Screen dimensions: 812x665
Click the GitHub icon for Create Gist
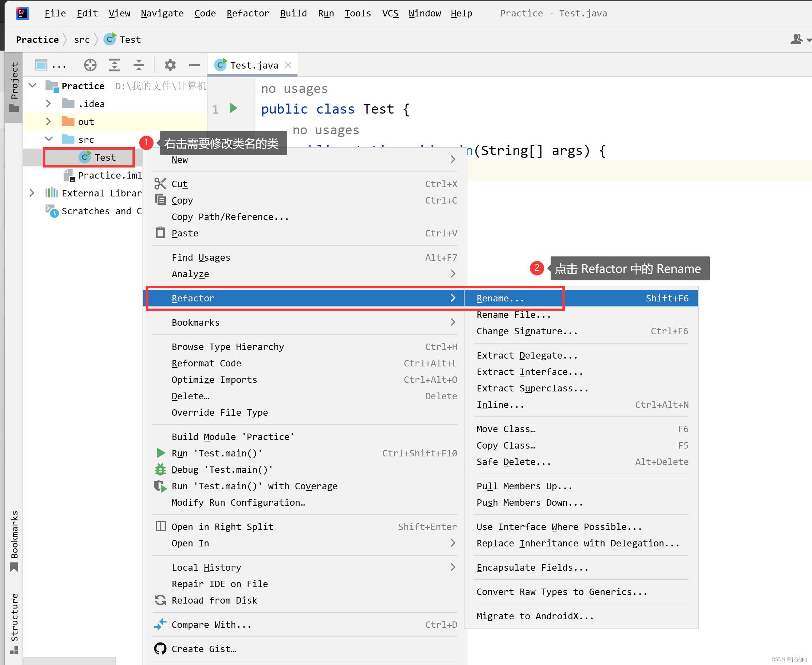coord(160,649)
